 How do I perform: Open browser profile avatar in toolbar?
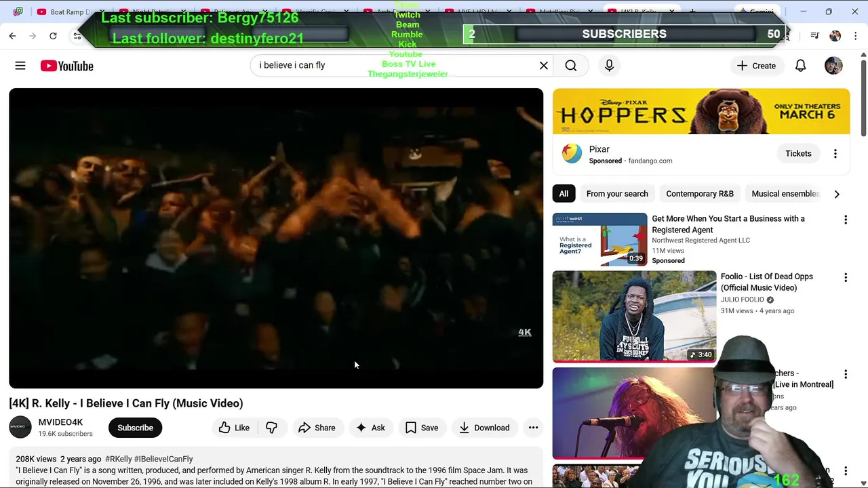835,36
